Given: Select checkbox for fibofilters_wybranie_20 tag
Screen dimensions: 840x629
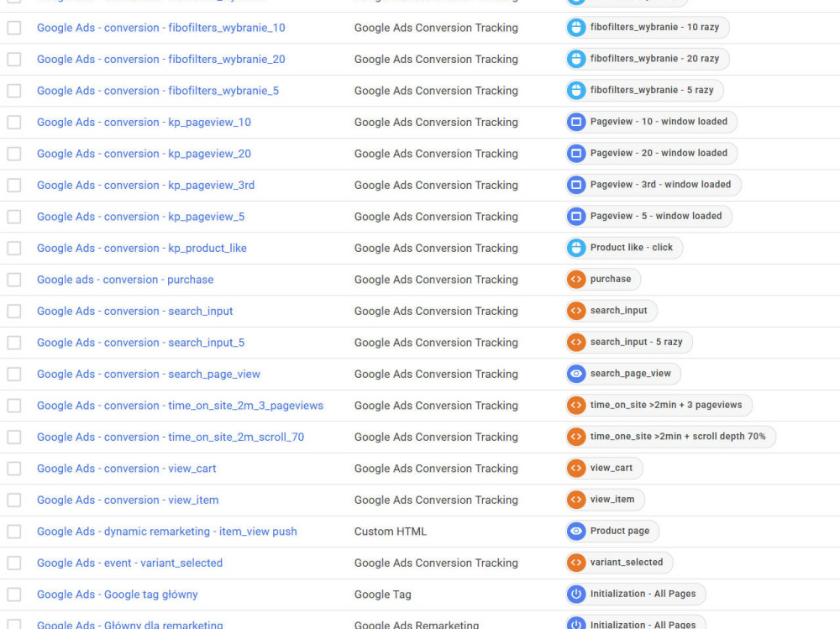Looking at the screenshot, I should (x=14, y=60).
